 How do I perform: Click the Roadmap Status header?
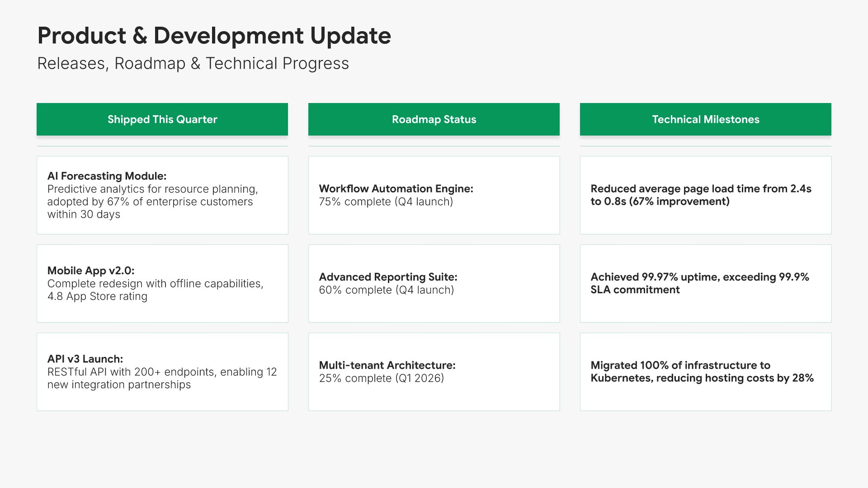click(x=434, y=119)
